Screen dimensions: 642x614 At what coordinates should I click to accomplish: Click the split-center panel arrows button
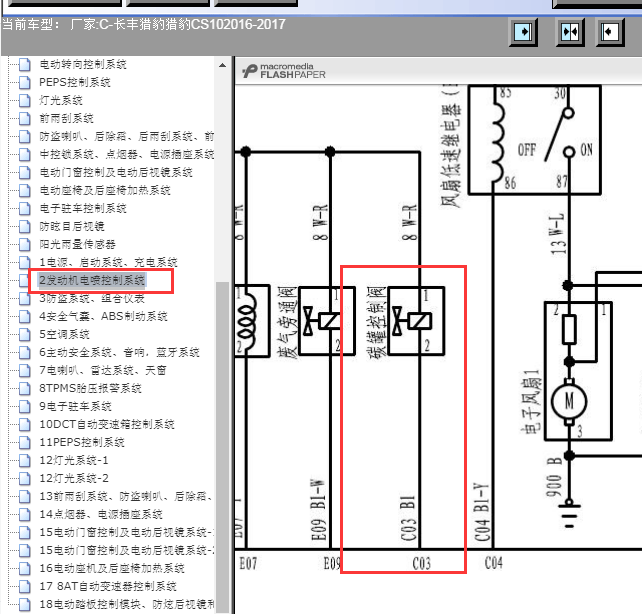pyautogui.click(x=570, y=32)
